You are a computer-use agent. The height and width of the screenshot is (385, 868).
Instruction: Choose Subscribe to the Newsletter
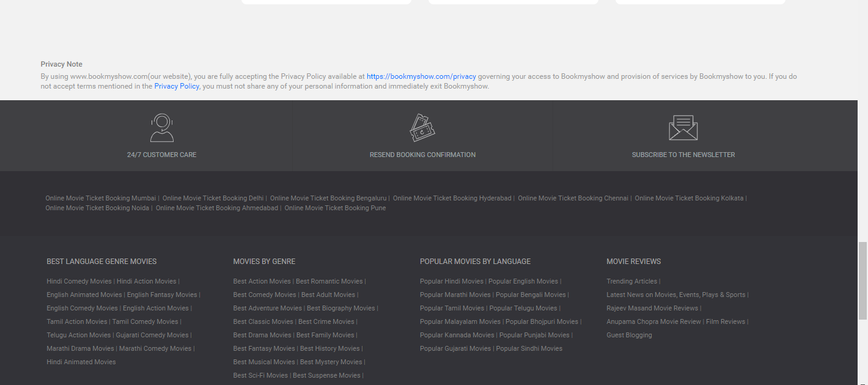pyautogui.click(x=683, y=155)
